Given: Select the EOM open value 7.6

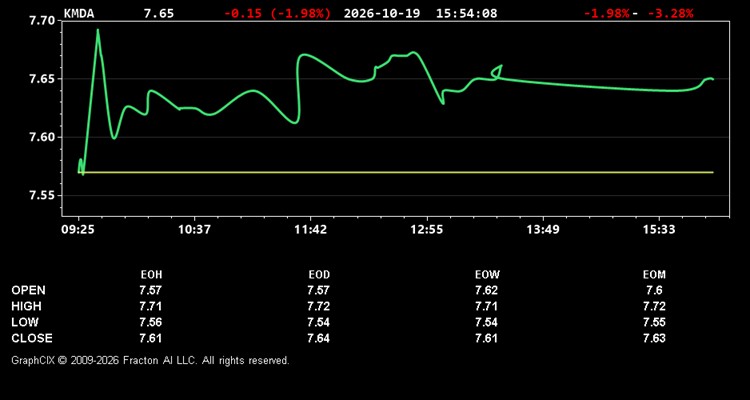Looking at the screenshot, I should pos(654,290).
